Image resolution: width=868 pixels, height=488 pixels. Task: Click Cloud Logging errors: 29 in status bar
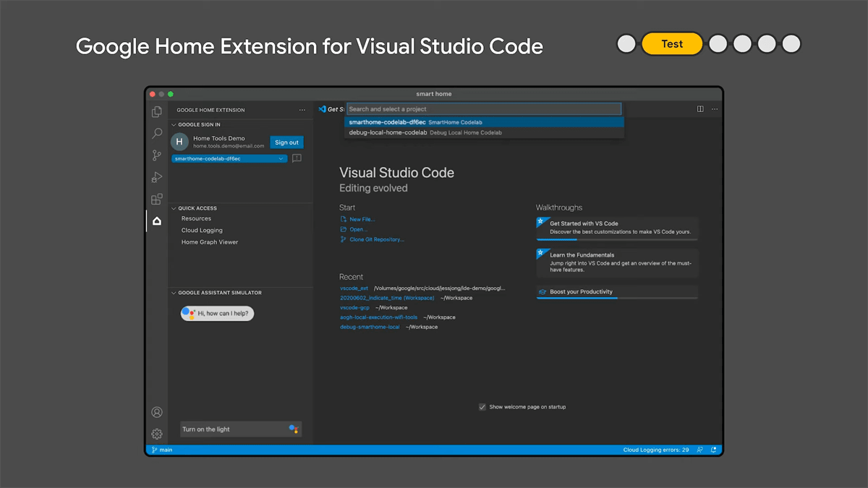point(656,450)
